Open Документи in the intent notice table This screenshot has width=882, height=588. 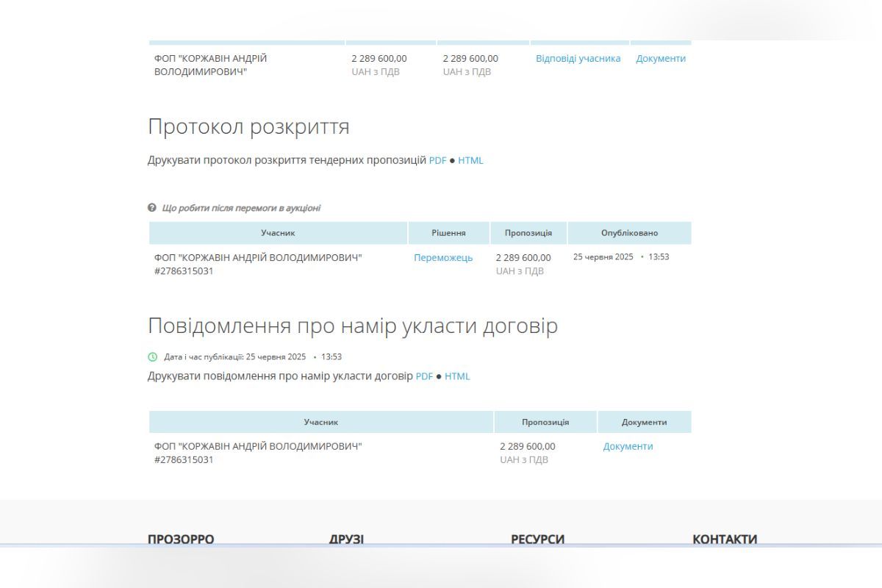[628, 446]
